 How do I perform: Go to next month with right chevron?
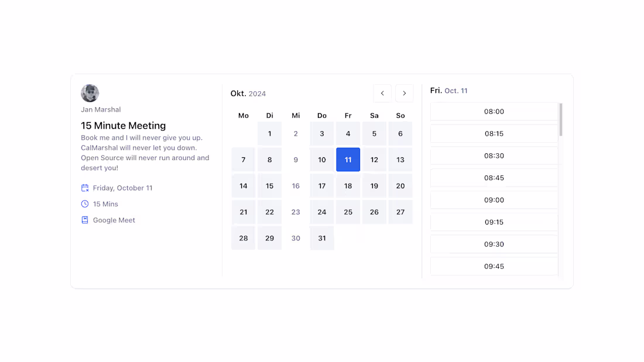coord(404,93)
